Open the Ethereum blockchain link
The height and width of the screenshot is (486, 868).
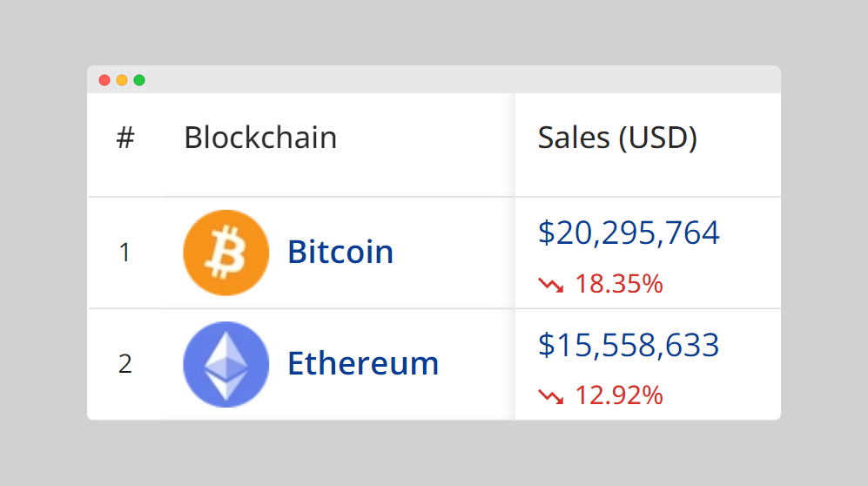[363, 363]
